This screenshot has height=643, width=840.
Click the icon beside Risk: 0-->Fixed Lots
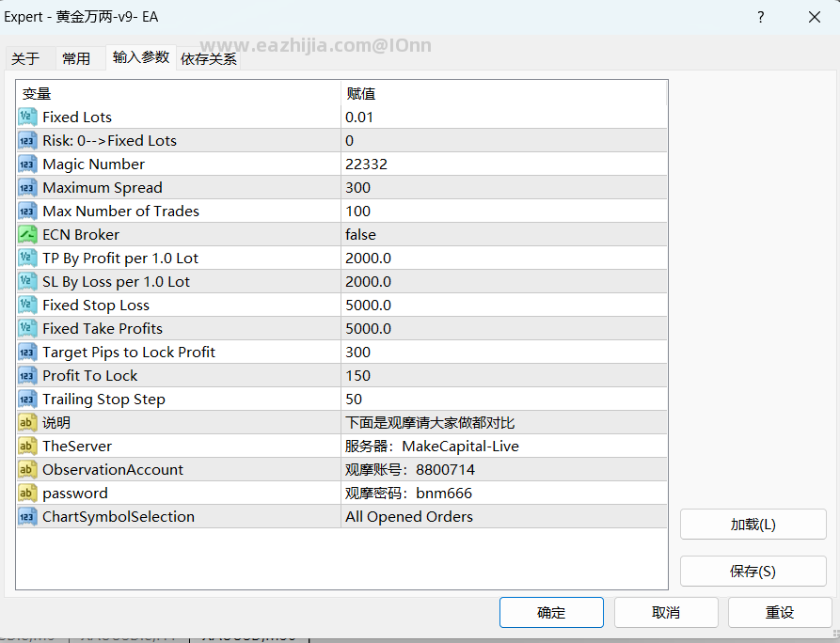tap(27, 140)
